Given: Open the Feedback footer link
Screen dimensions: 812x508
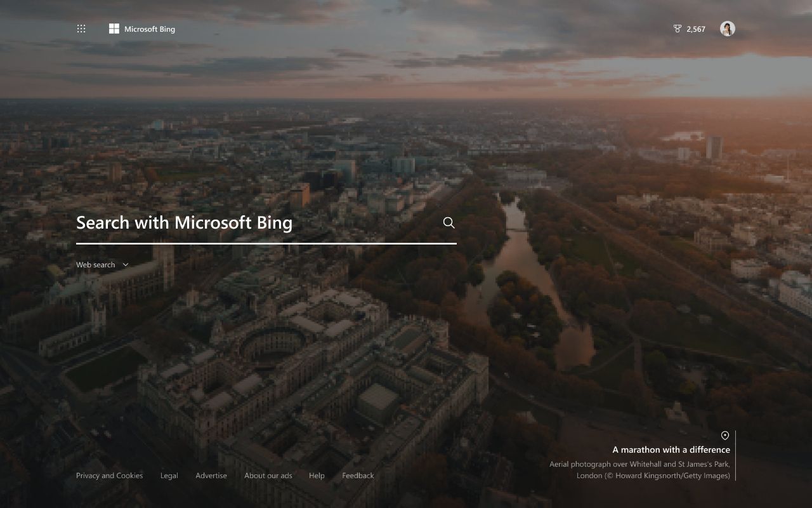Looking at the screenshot, I should pos(358,476).
